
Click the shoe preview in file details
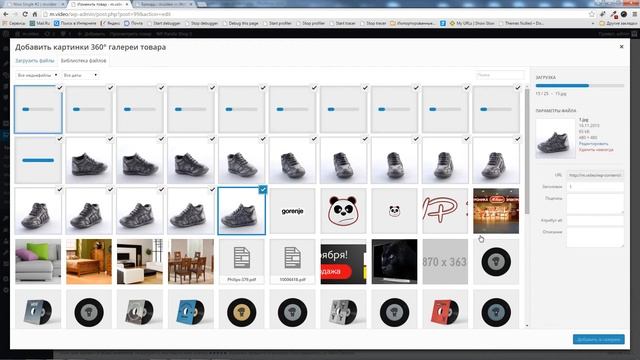555,138
